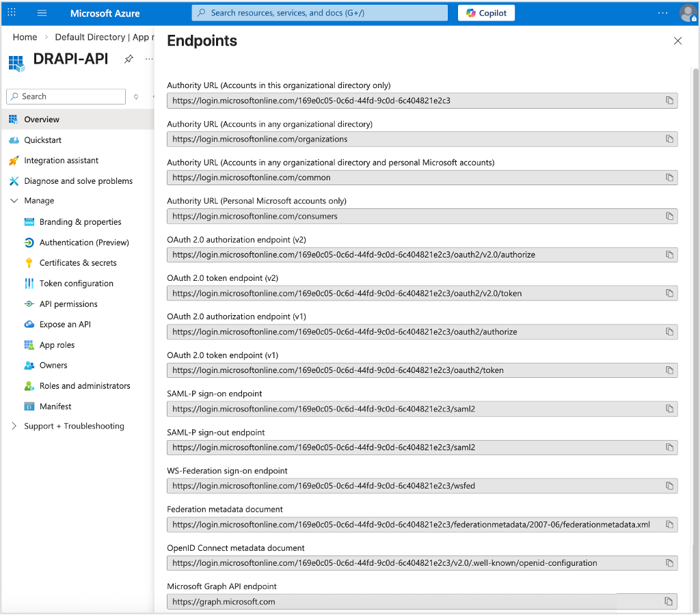Screen dimensions: 700x615
Task: Copy the OAuth 2.0 token endpoint (v2)
Action: (x=670, y=293)
